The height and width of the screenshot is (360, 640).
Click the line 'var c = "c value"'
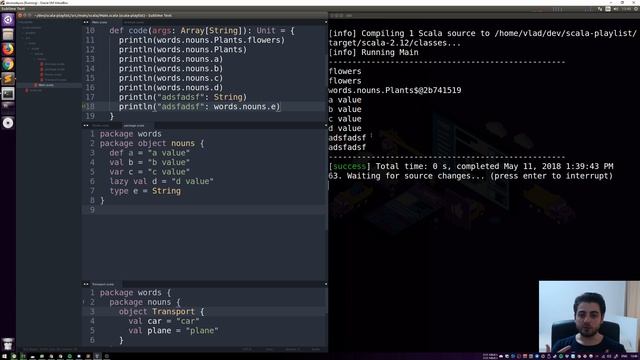point(149,172)
